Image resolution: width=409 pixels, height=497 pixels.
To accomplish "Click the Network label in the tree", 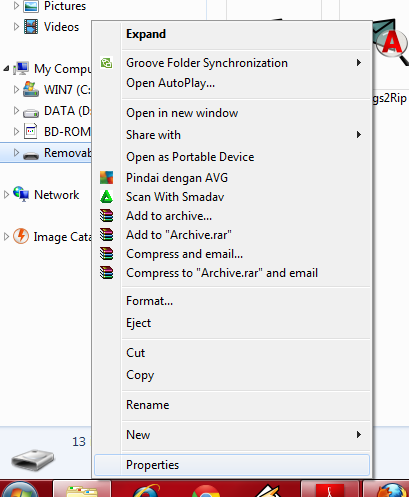I will pyautogui.click(x=57, y=195).
